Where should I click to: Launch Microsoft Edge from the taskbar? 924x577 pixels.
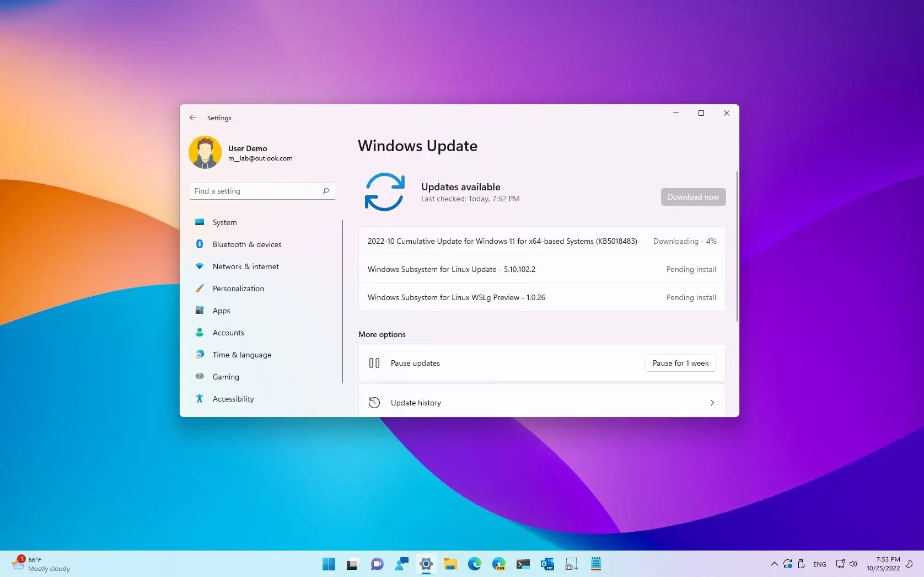(475, 564)
